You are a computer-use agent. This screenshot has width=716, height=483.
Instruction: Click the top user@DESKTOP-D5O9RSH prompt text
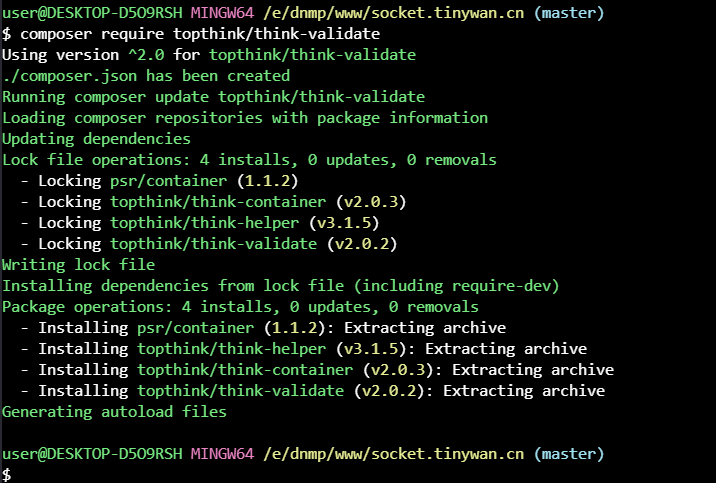(x=92, y=13)
